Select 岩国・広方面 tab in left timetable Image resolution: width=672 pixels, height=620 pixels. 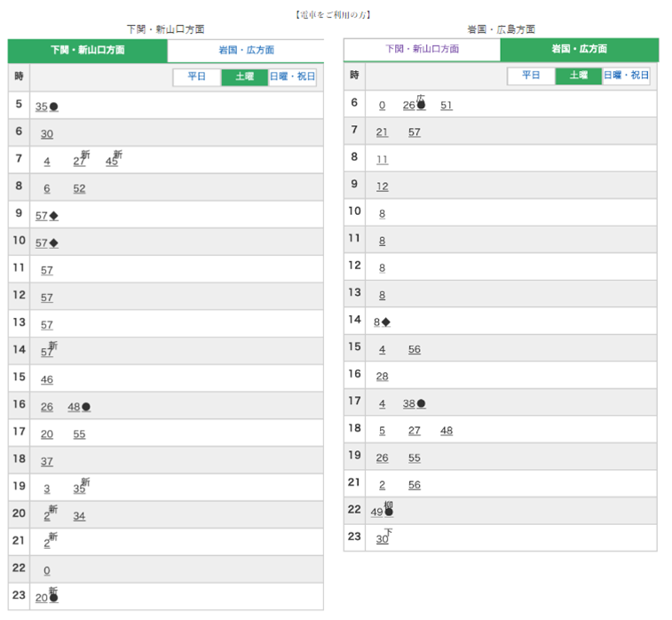coord(245,51)
